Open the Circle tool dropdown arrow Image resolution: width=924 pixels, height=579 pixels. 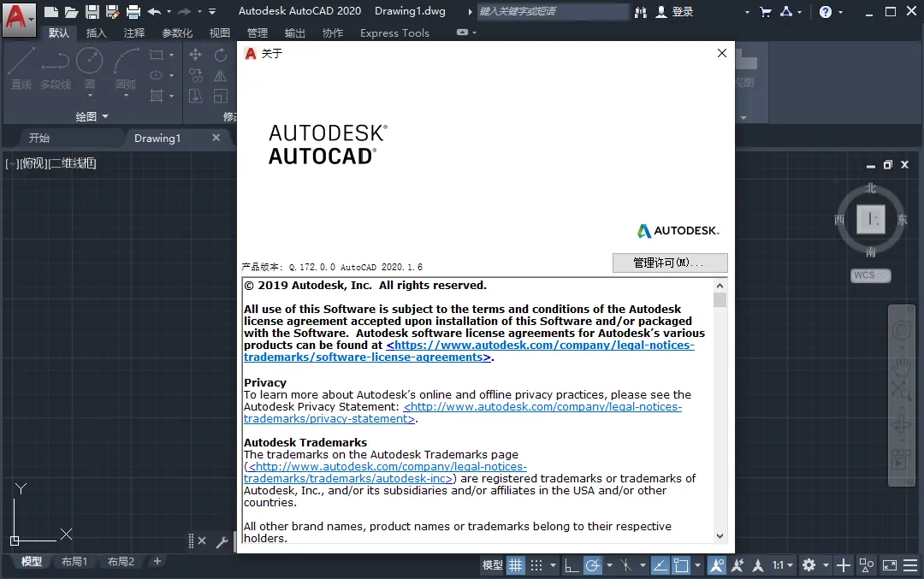click(90, 95)
